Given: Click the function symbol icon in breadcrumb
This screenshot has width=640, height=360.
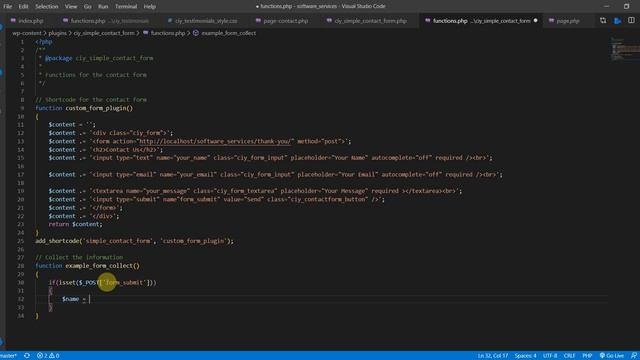Looking at the screenshot, I should [196, 33].
